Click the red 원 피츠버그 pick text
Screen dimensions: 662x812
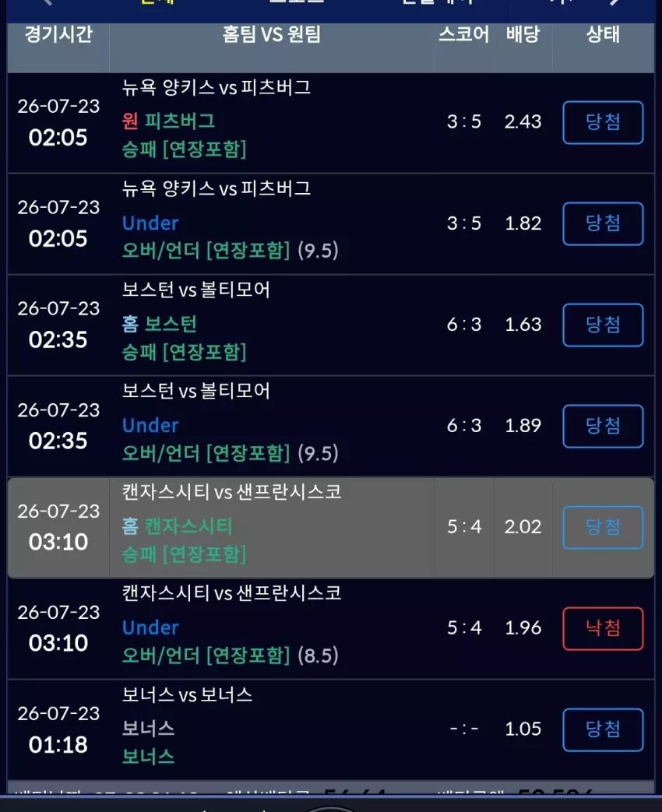168,121
